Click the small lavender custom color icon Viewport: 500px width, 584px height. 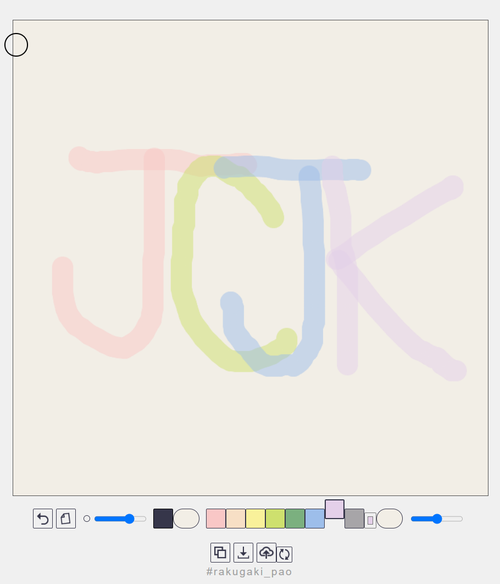click(x=370, y=520)
